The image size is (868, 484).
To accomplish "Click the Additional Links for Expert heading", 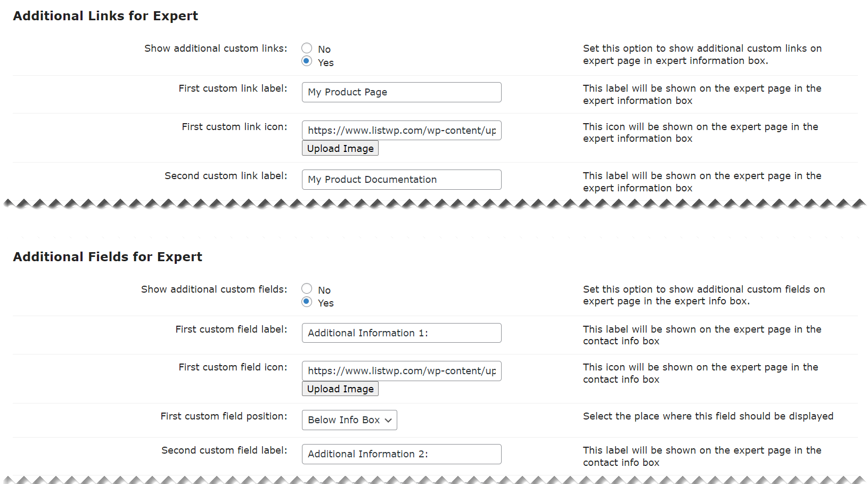I will point(105,16).
